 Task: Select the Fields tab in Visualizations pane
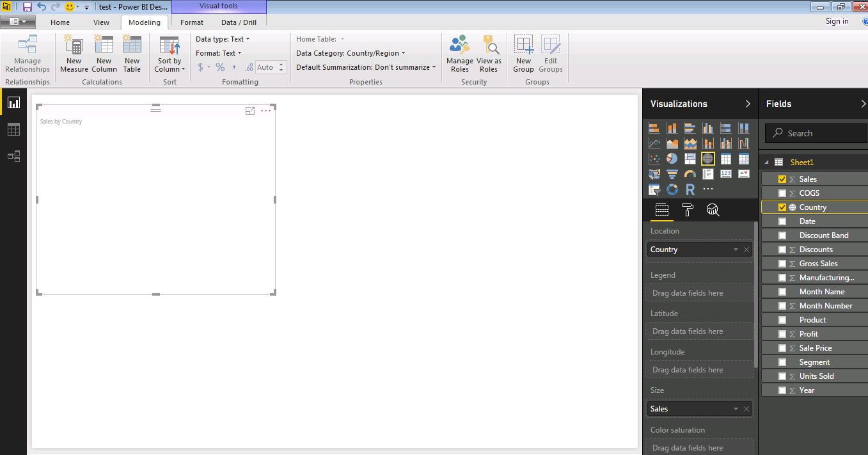(661, 210)
